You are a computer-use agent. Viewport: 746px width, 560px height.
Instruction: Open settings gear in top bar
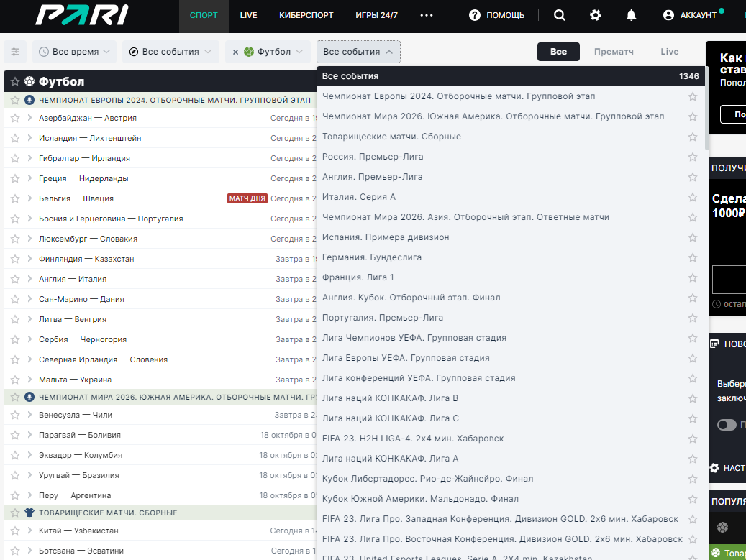click(595, 15)
